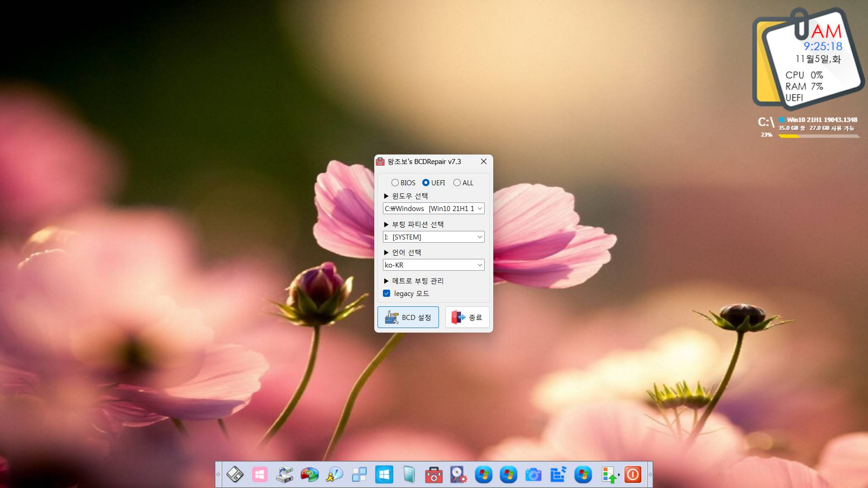Click the C:\ drive usage bar
This screenshot has width=868, height=488.
click(x=819, y=136)
